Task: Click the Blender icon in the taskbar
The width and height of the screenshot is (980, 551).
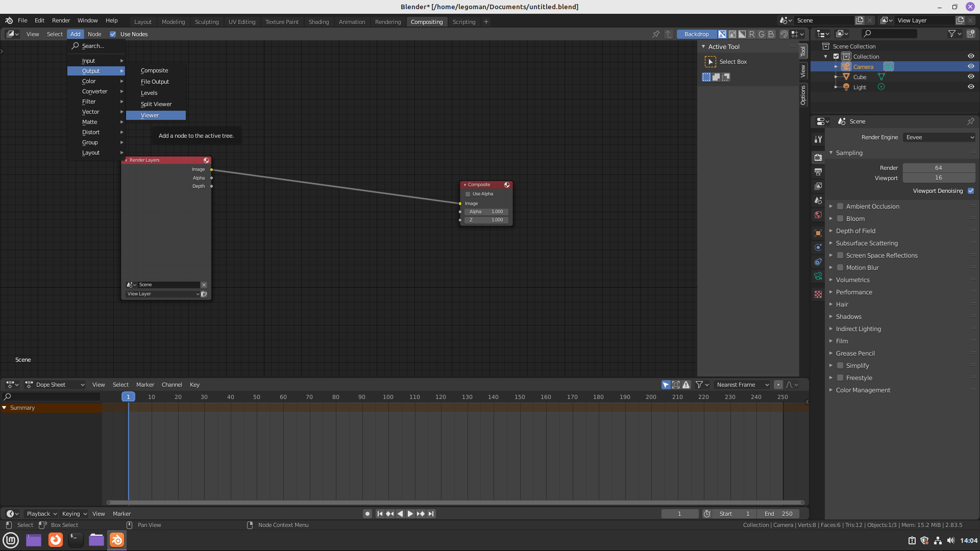Action: 117,540
